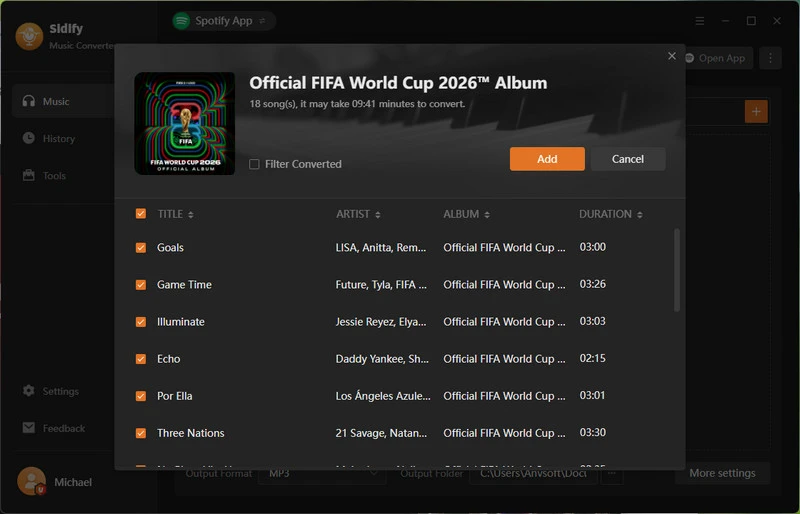Enable the Filter Converted checkbox
Viewport: 800px width, 514px height.
click(x=254, y=164)
